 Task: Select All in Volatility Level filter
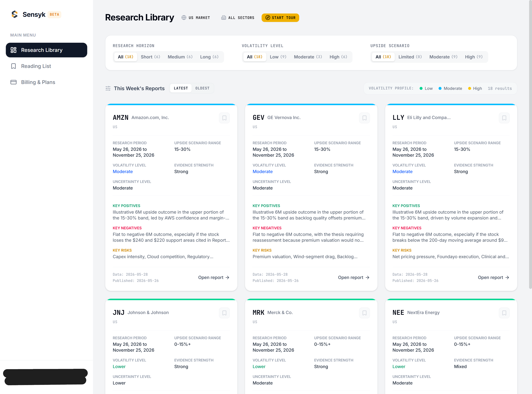(x=255, y=57)
